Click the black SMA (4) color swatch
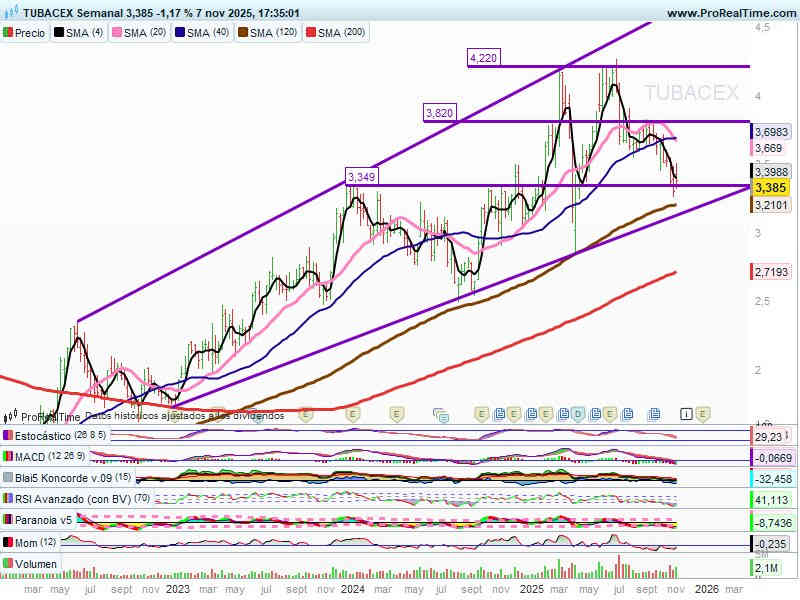This screenshot has height=600, width=800. coord(59,32)
